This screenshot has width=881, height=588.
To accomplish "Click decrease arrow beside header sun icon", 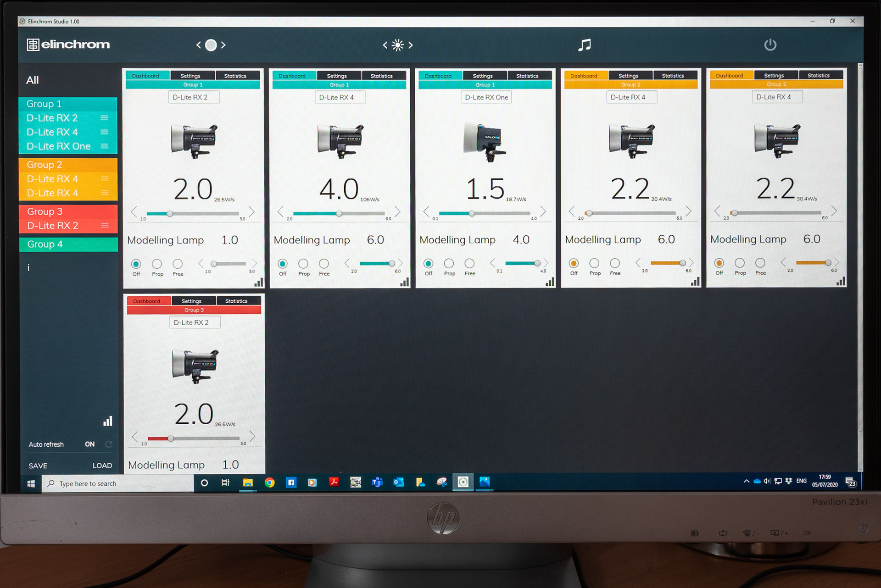I will click(385, 45).
